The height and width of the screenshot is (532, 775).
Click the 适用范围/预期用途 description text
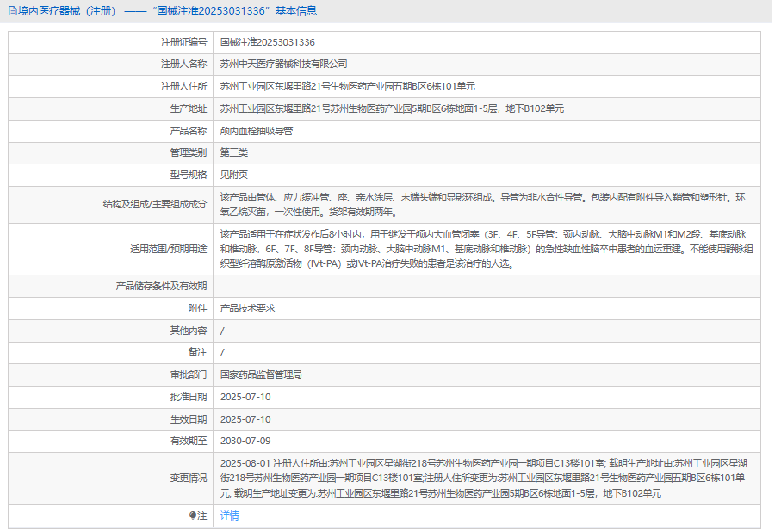coord(482,249)
